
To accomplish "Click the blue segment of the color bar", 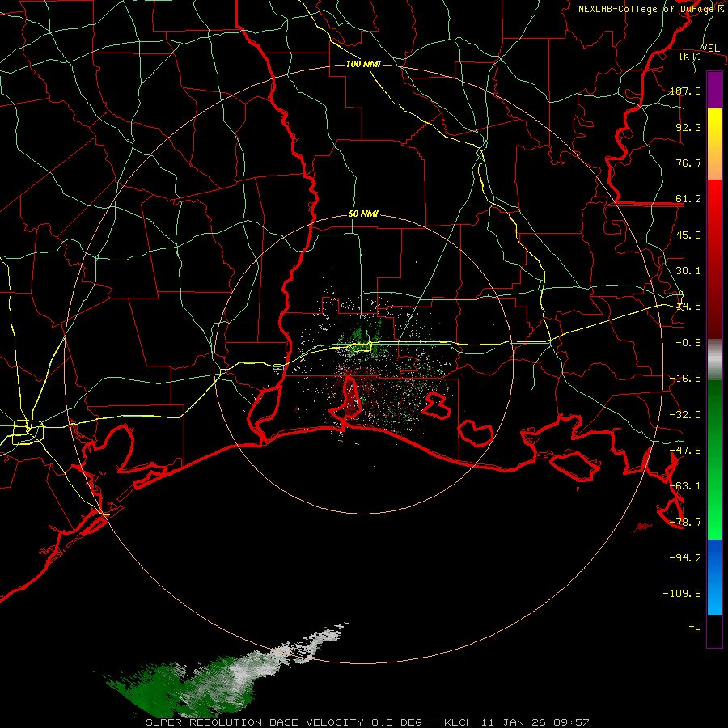I will pyautogui.click(x=714, y=577).
